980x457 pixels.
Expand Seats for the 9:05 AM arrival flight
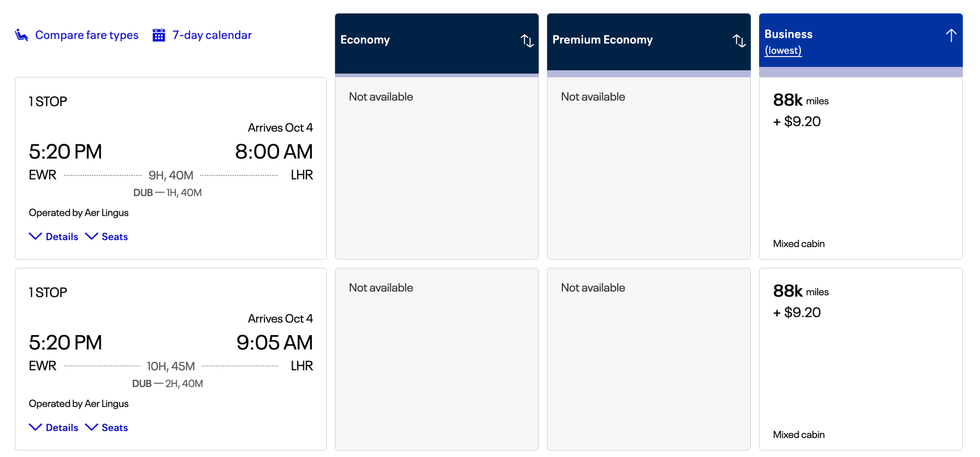[106, 427]
